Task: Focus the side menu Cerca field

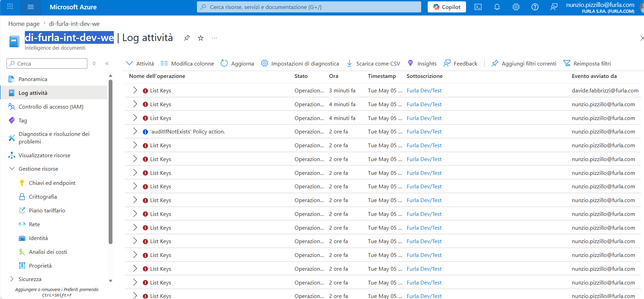Action: [47, 63]
